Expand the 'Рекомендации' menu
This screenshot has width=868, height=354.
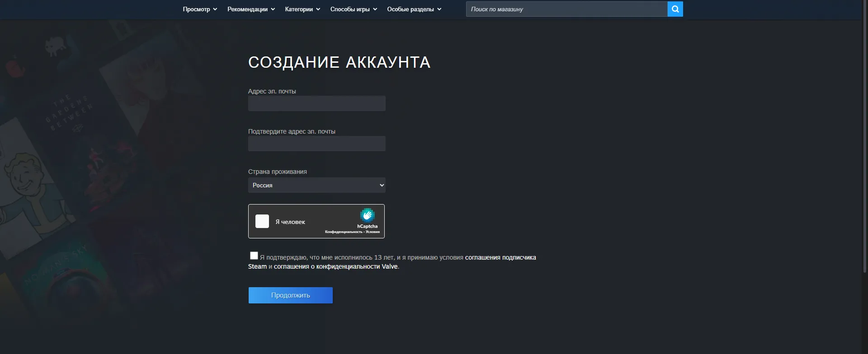pos(251,9)
